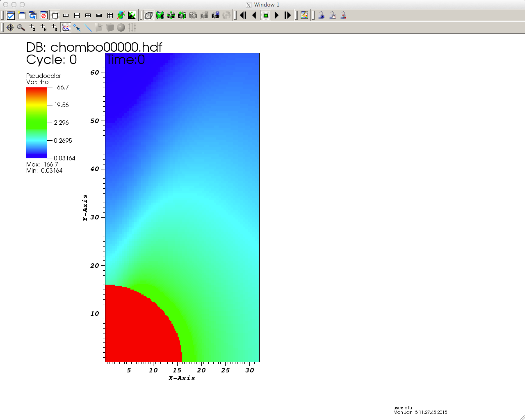525x420 pixels.
Task: Reset the view
Action: (x=160, y=16)
